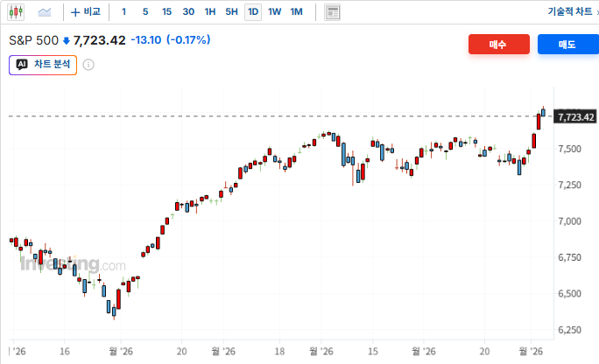Select the 1M interval
The image size is (599, 364).
coord(297,12)
